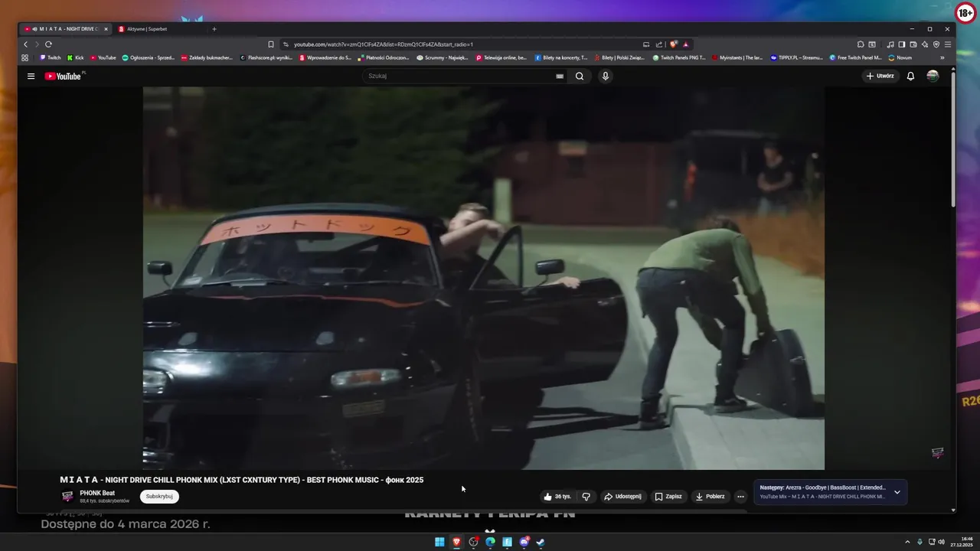This screenshot has width=980, height=551.
Task: Show more bookmarks with double-chevron
Action: point(942,57)
